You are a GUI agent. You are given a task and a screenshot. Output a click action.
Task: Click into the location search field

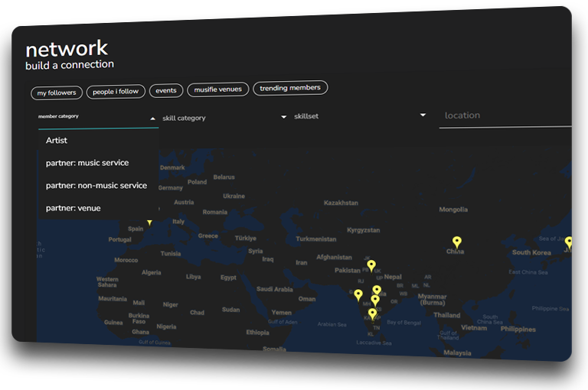[x=505, y=115]
